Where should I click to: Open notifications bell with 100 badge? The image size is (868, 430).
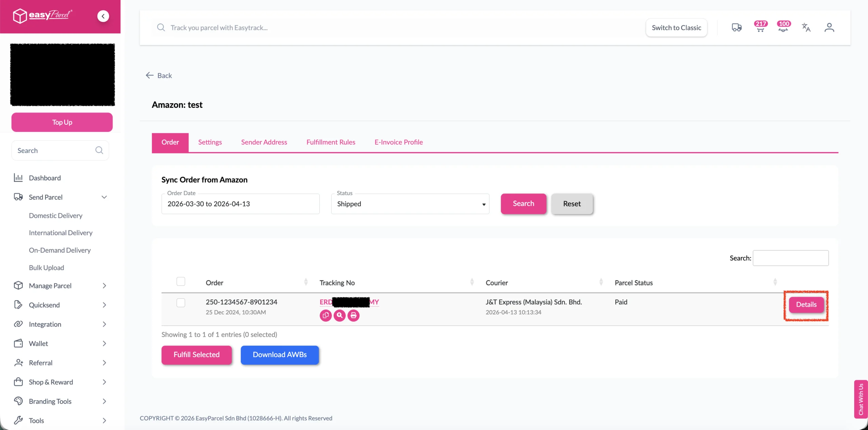tap(783, 27)
